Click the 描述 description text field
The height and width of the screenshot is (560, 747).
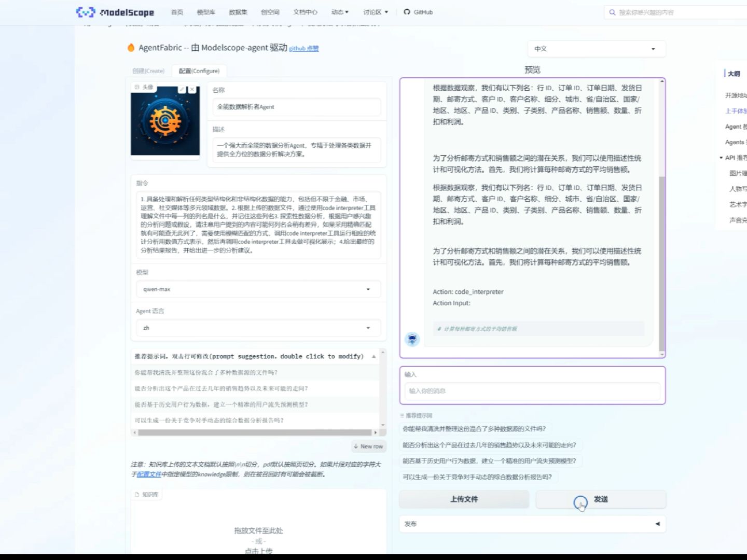pyautogui.click(x=297, y=150)
